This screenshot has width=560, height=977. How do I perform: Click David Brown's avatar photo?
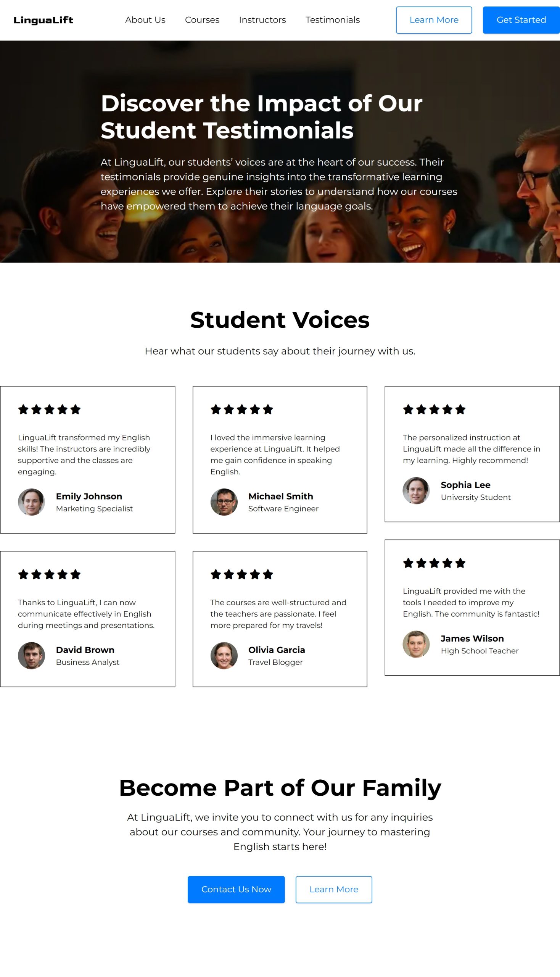32,655
